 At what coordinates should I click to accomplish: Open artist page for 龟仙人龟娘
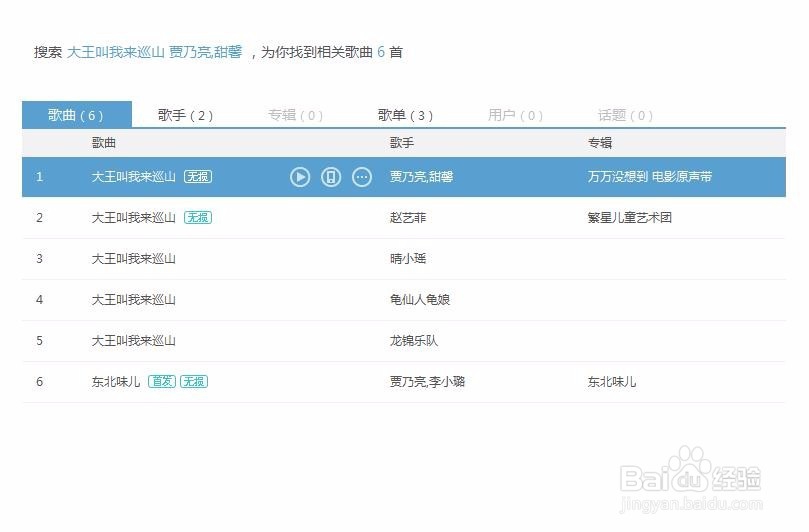coord(420,300)
